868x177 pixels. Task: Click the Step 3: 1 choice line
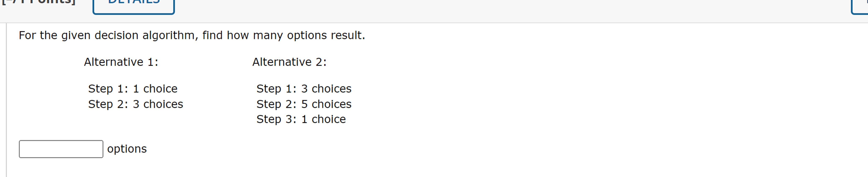tap(301, 119)
